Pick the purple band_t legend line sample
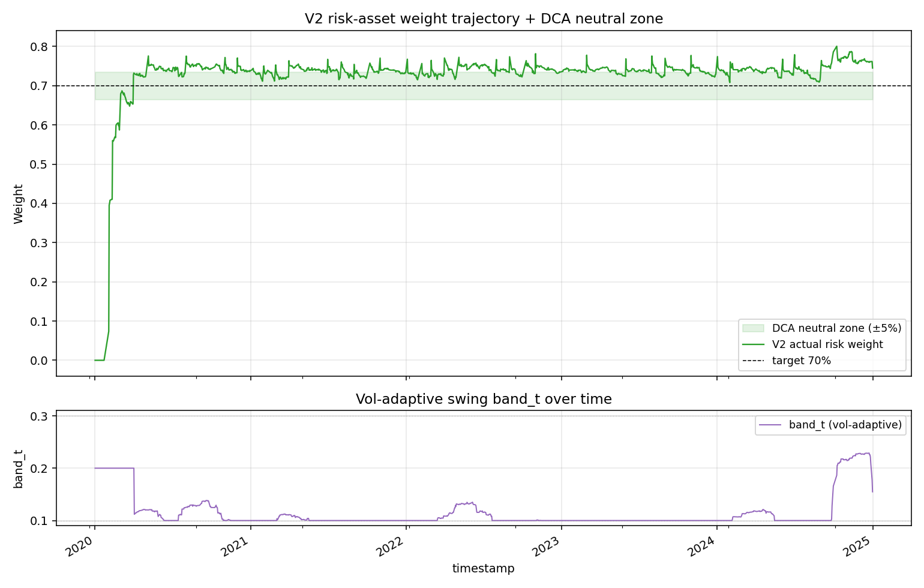 pyautogui.click(x=770, y=425)
